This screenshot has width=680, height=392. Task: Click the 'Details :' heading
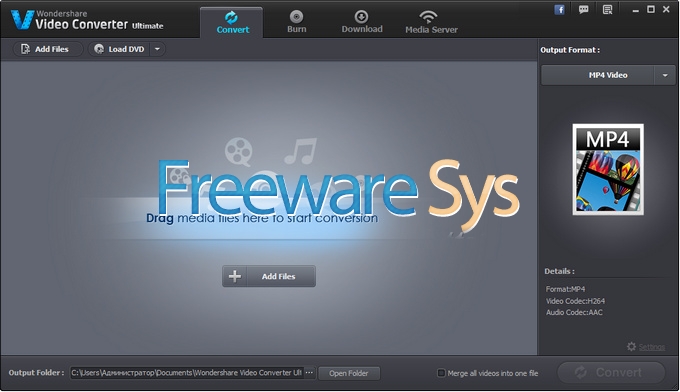coord(559,271)
